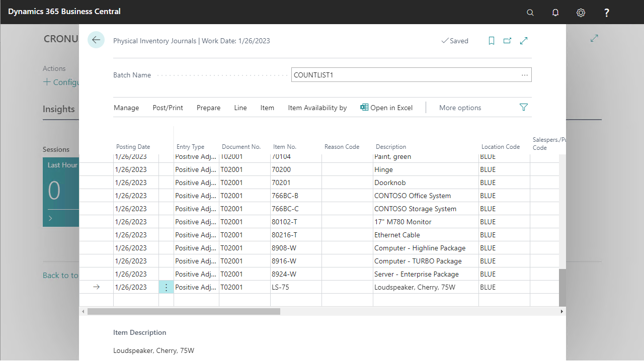Image resolution: width=644 pixels, height=362 pixels.
Task: Click the Configu... action on background page
Action: [61, 82]
